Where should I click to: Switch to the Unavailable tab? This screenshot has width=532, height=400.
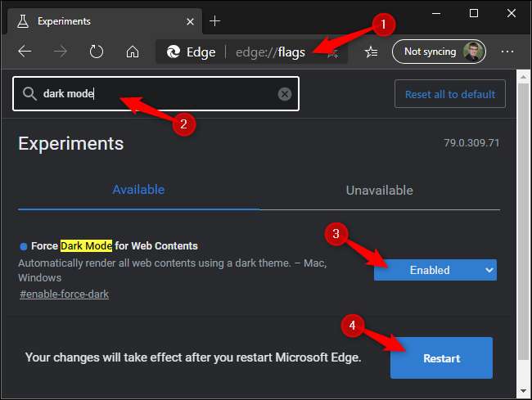point(379,190)
